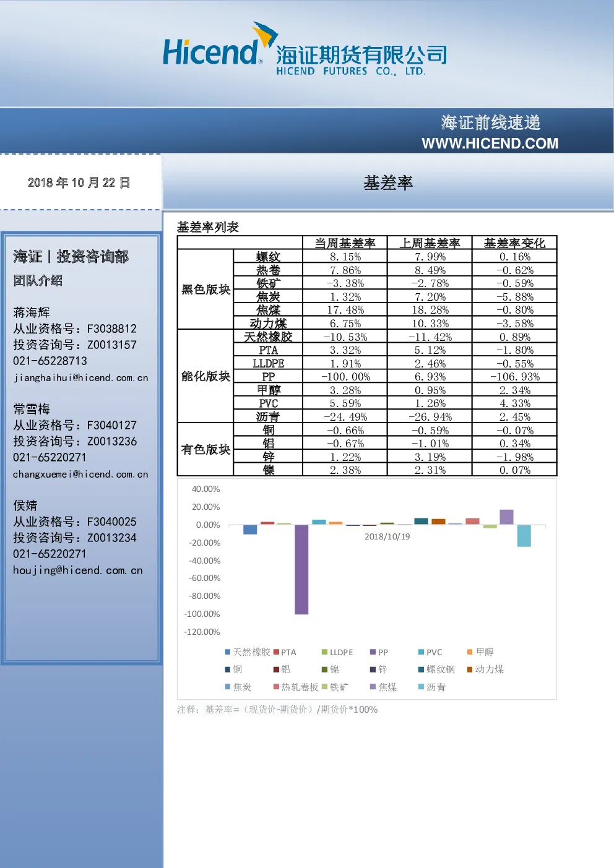614x868 pixels.
Task: Click the 锌 legend entry
Action: pyautogui.click(x=378, y=669)
